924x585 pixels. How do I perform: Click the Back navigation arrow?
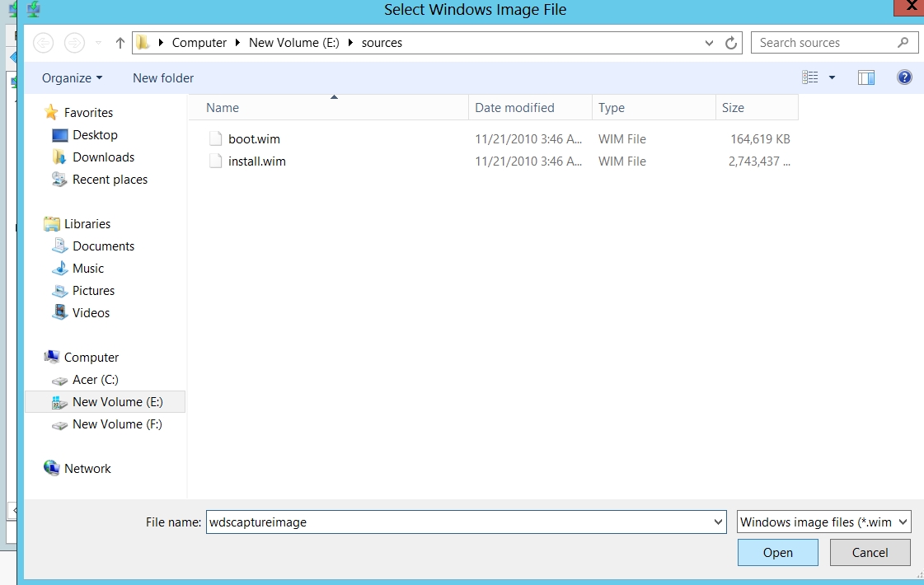click(x=43, y=43)
